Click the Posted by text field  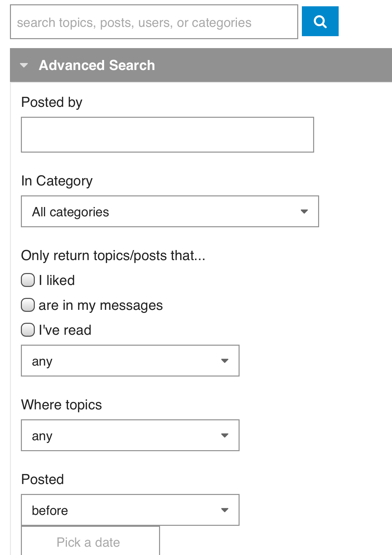tap(167, 135)
